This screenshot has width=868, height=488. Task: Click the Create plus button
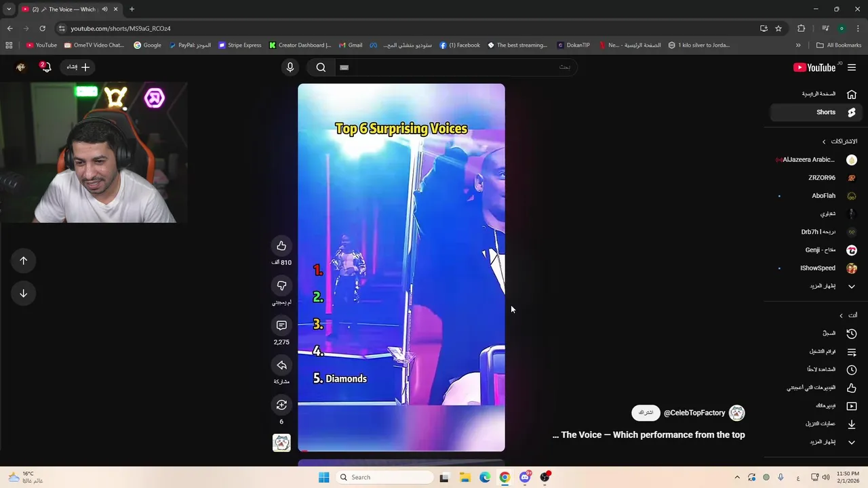pos(79,67)
